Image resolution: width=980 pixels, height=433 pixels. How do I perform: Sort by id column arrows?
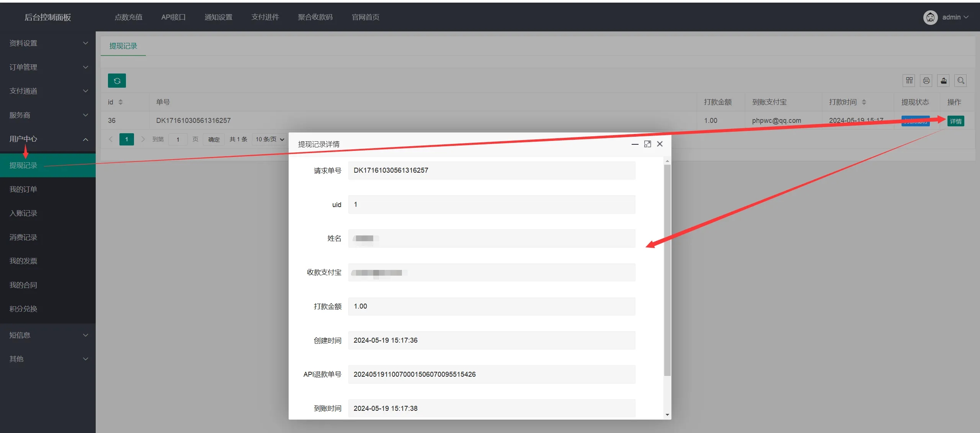tap(121, 102)
